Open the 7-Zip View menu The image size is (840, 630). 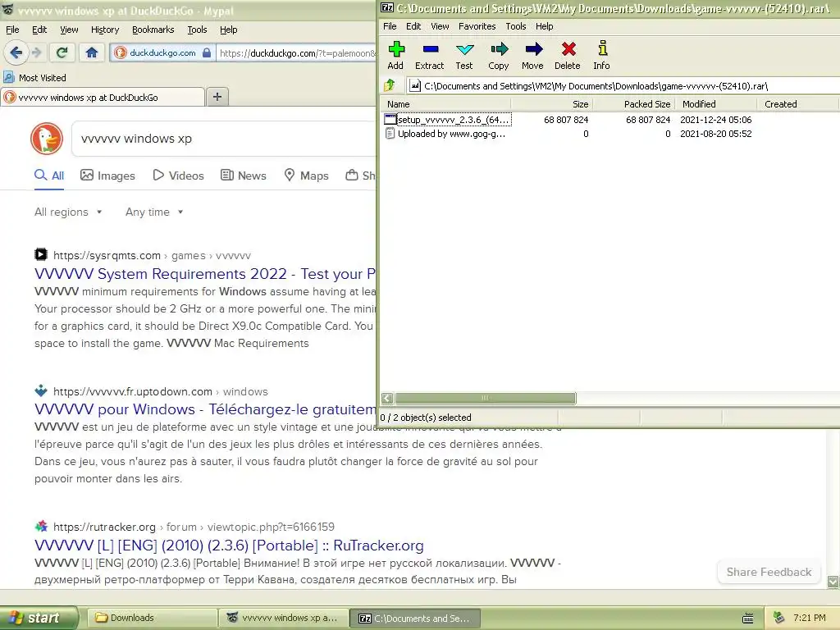[440, 26]
